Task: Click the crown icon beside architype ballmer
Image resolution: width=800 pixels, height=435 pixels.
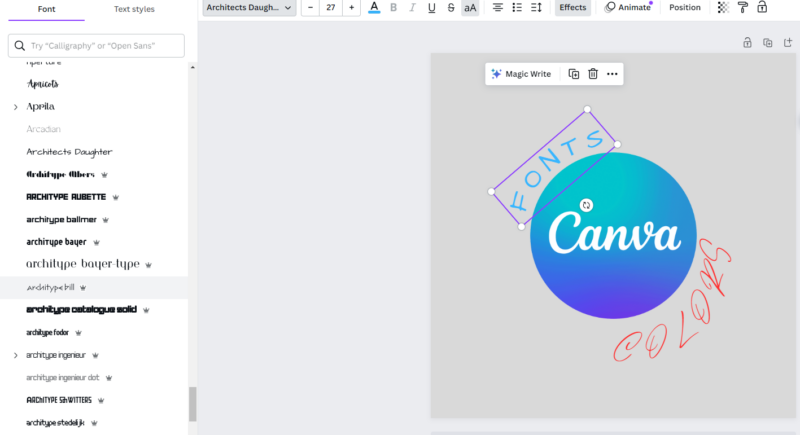Action: (x=106, y=220)
